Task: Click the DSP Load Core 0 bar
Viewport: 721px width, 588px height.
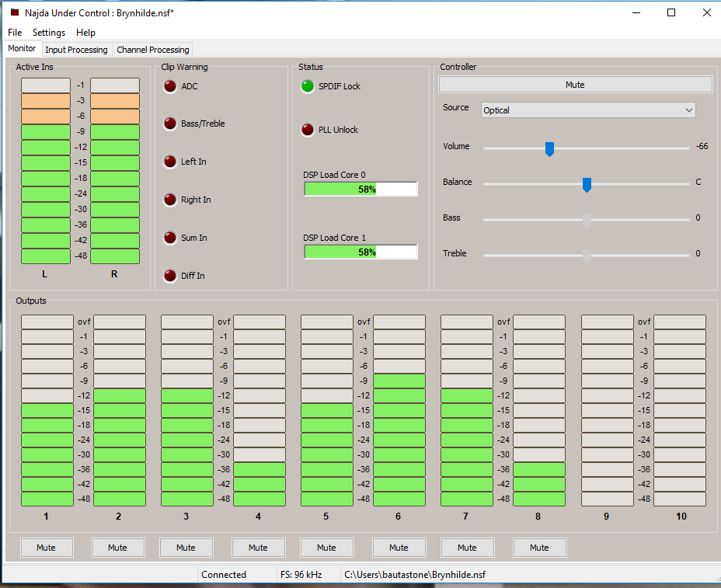Action: (360, 189)
